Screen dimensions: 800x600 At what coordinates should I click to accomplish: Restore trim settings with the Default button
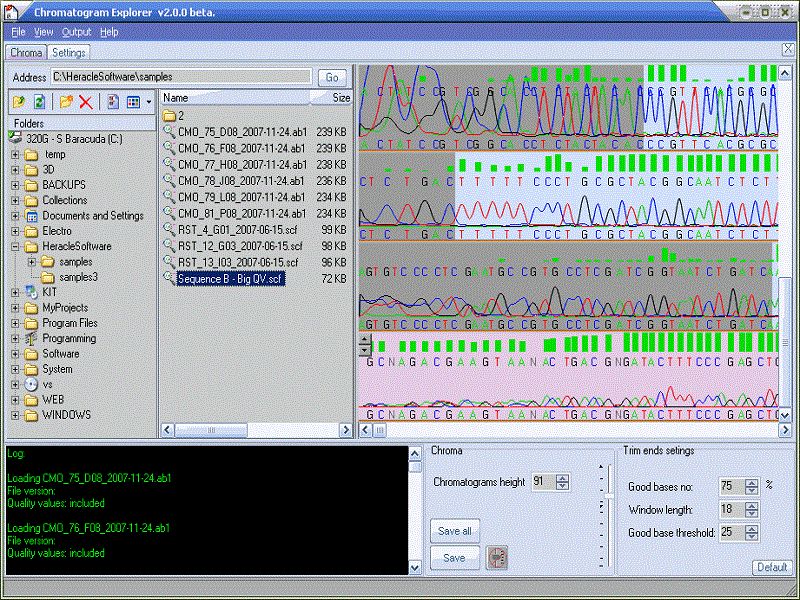[772, 566]
